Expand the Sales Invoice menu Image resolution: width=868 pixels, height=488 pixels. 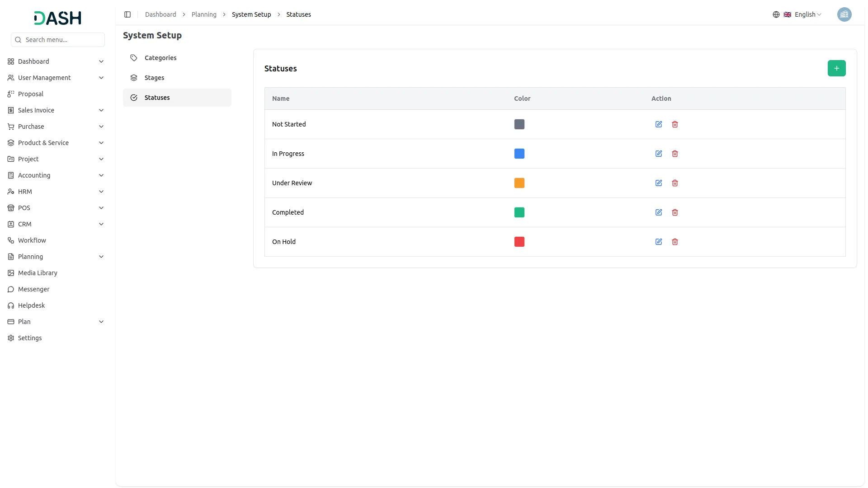[x=56, y=110]
